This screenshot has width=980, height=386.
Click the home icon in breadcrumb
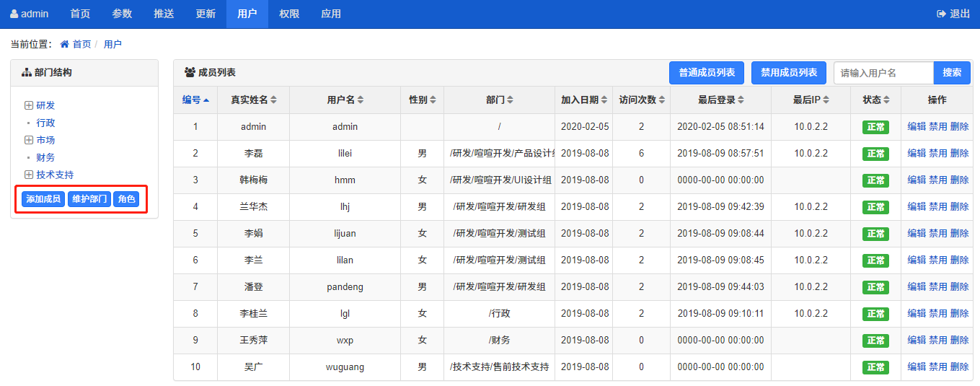(x=64, y=44)
